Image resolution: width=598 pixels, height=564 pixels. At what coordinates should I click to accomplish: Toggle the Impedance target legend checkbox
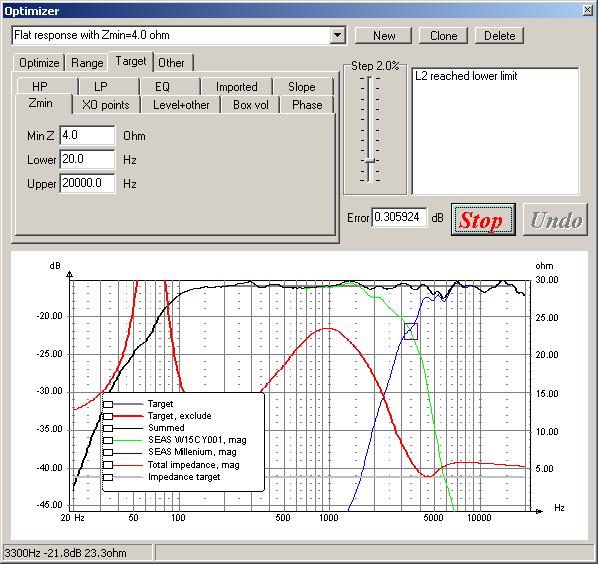tap(108, 477)
